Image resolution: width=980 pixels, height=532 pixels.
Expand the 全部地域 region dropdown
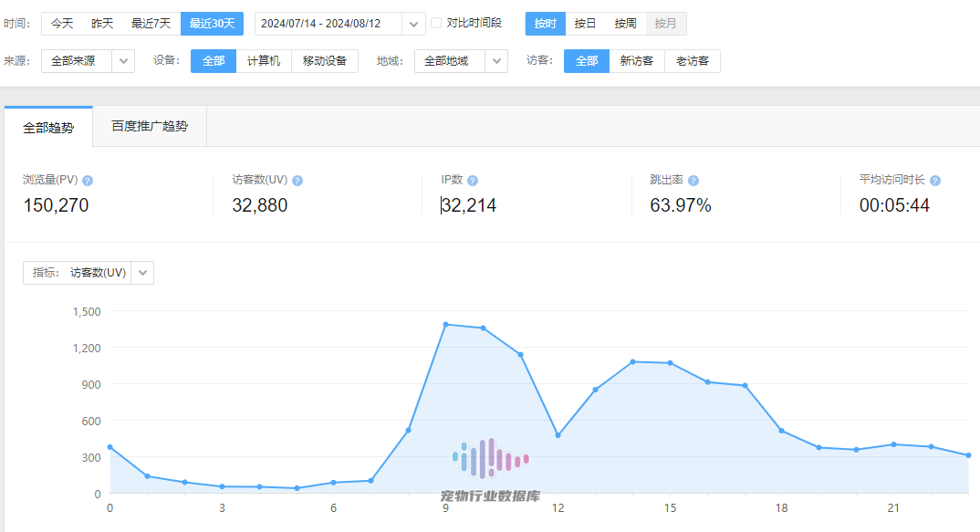(x=496, y=61)
